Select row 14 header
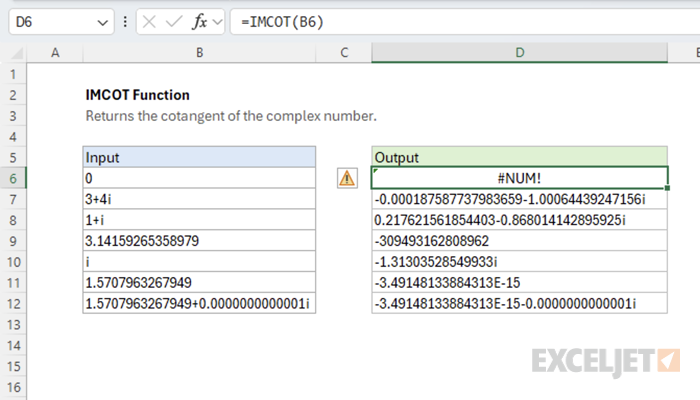 click(x=13, y=346)
